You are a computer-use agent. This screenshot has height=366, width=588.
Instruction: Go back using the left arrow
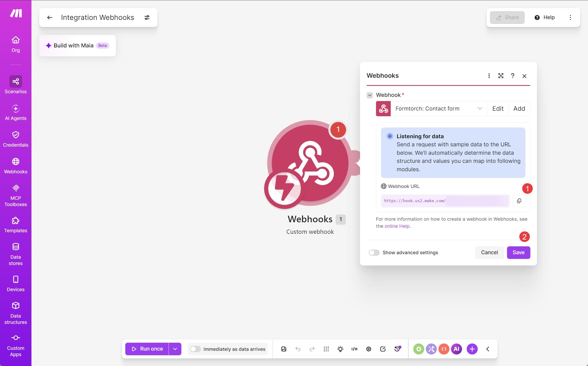[50, 17]
